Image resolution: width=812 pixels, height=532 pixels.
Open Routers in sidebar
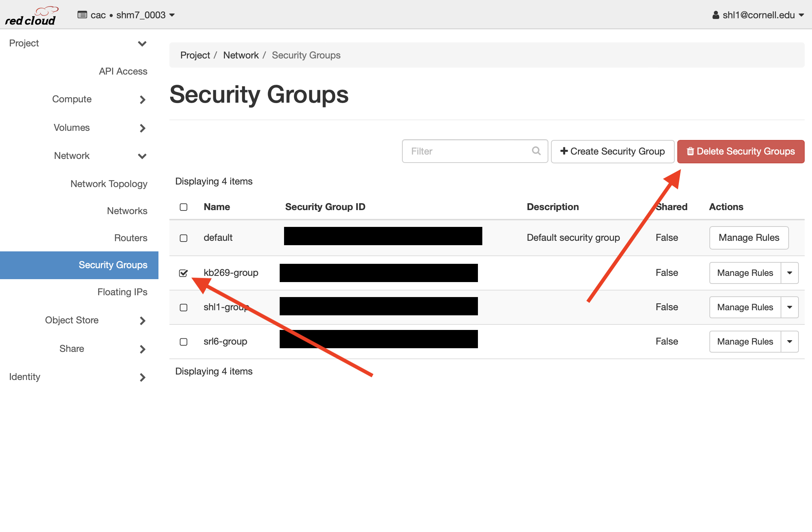(131, 238)
